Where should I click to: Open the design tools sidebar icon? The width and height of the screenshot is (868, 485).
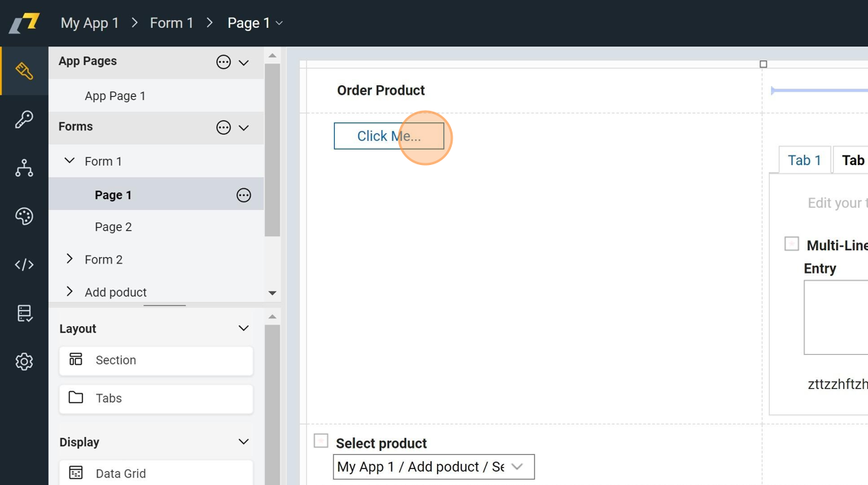pyautogui.click(x=24, y=71)
